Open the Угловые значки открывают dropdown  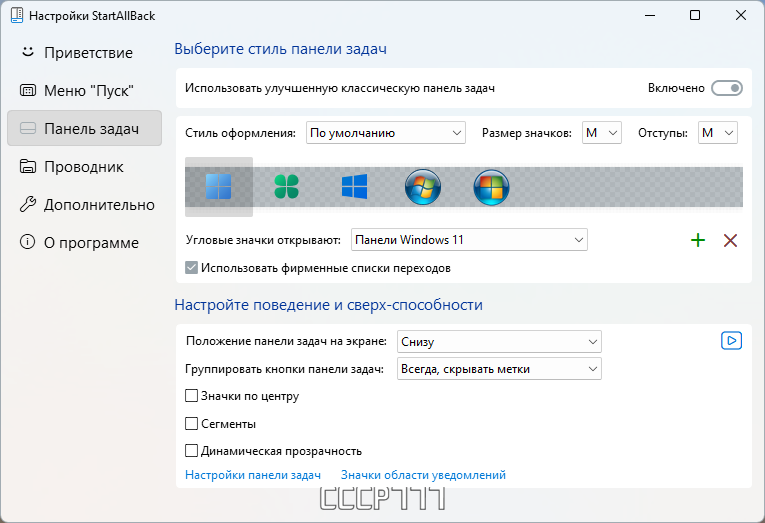pos(469,240)
